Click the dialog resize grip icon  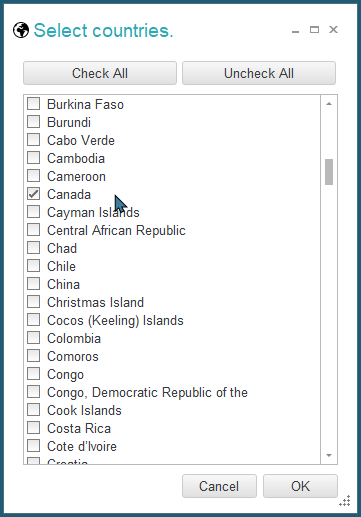(x=345, y=501)
